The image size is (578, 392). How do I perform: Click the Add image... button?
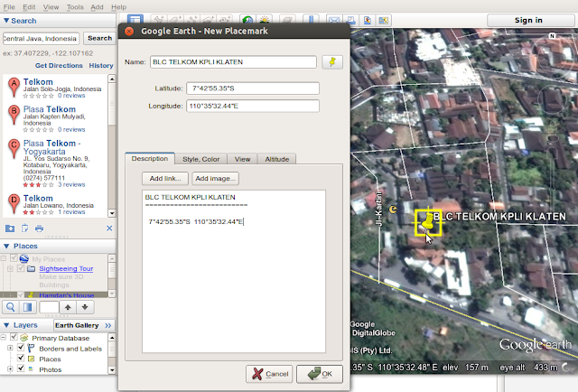[x=215, y=179]
